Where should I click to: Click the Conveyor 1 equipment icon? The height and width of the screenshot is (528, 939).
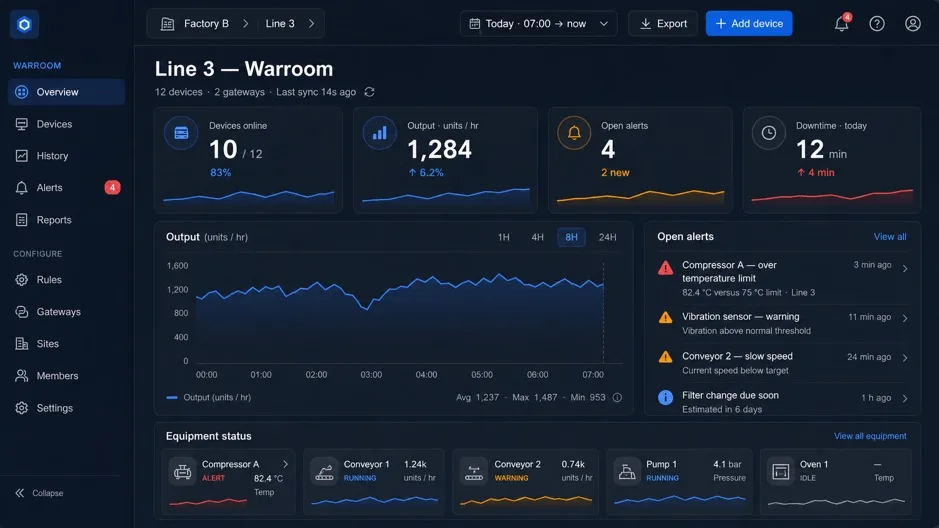(x=324, y=472)
